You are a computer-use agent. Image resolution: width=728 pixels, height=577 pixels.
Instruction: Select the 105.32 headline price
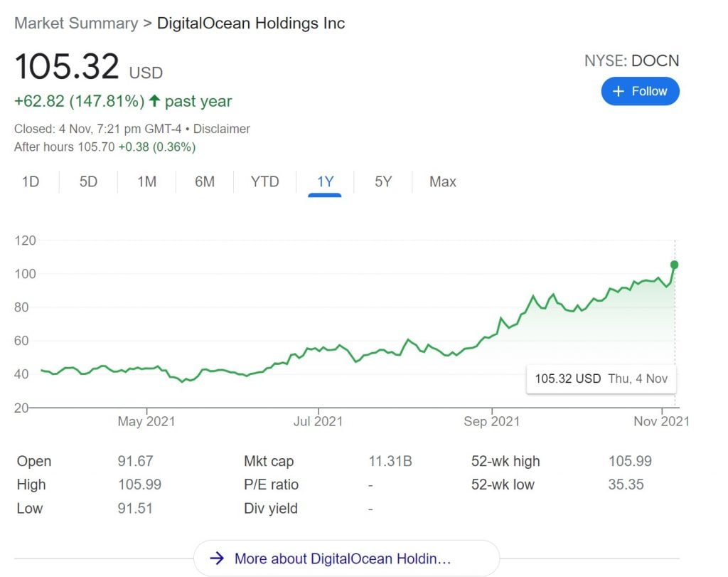(x=67, y=66)
